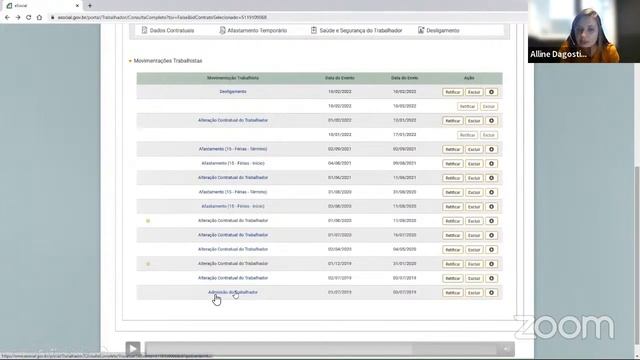This screenshot has height=360, width=640.
Task: Open the 01/12/2019 Alteração Contratual link
Action: 233,264
